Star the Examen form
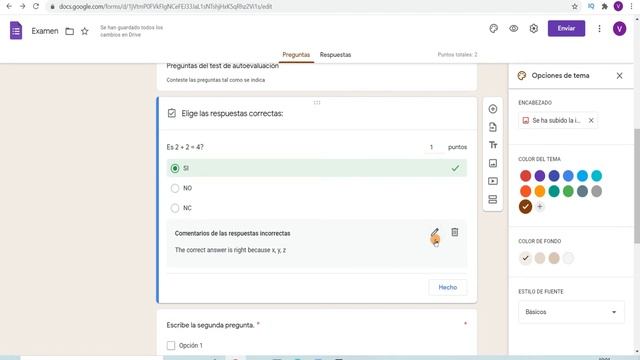Viewport: 640px width, 360px height. pos(84,31)
